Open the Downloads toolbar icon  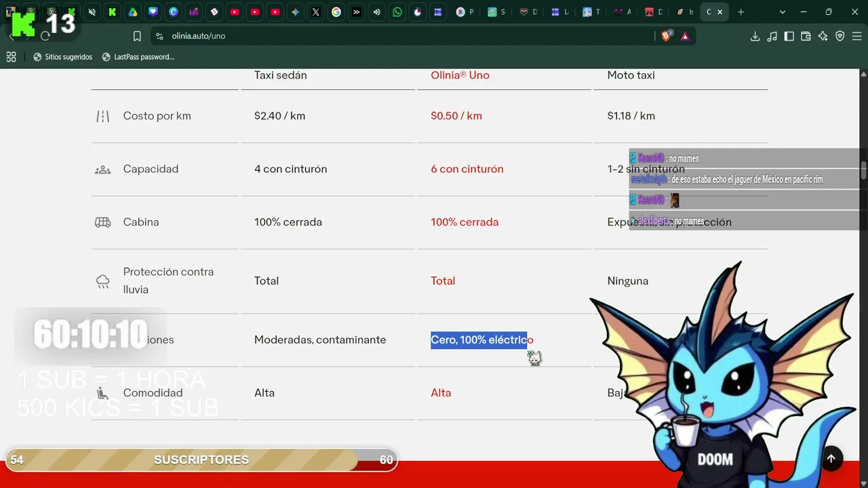[755, 36]
